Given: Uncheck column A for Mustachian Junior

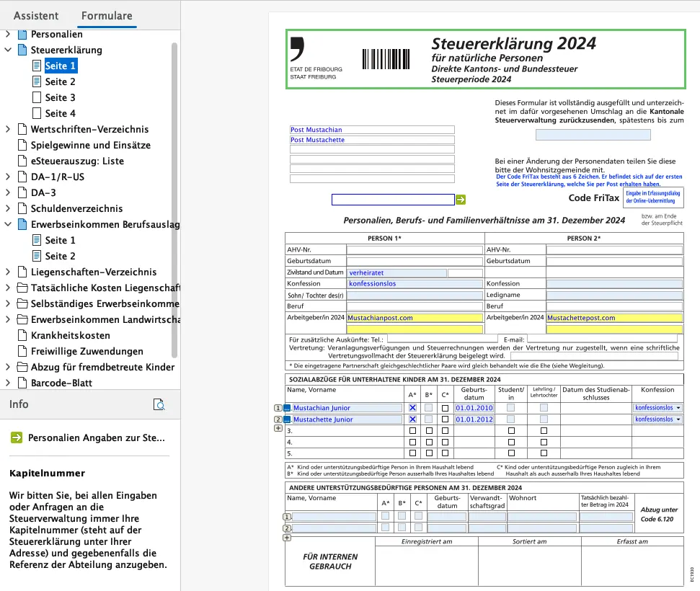Looking at the screenshot, I should click(412, 408).
